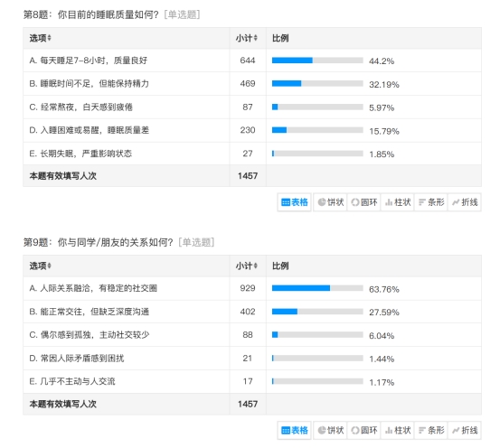Sort question 8 by 小计 column
The image size is (500, 448).
tap(247, 38)
